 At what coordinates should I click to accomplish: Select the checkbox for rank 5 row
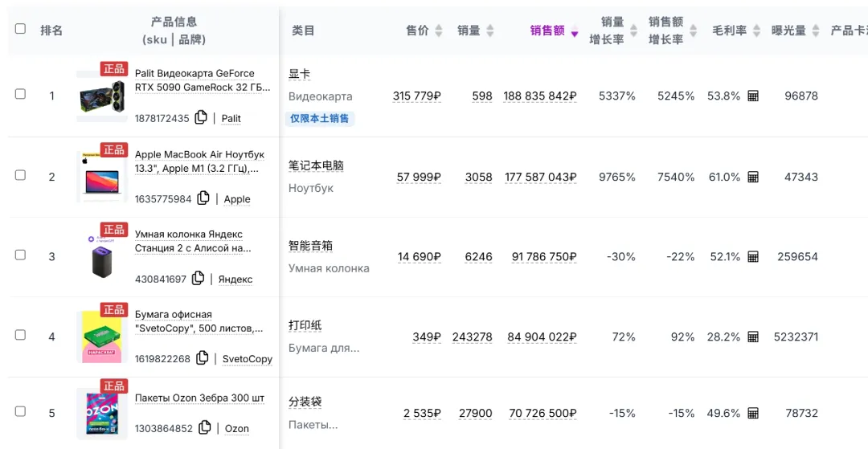pyautogui.click(x=20, y=411)
